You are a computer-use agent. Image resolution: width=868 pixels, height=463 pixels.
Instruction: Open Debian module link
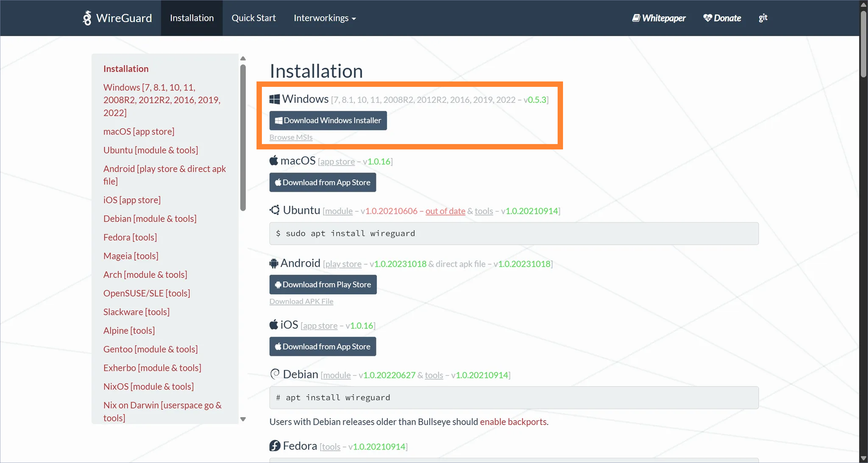(337, 375)
